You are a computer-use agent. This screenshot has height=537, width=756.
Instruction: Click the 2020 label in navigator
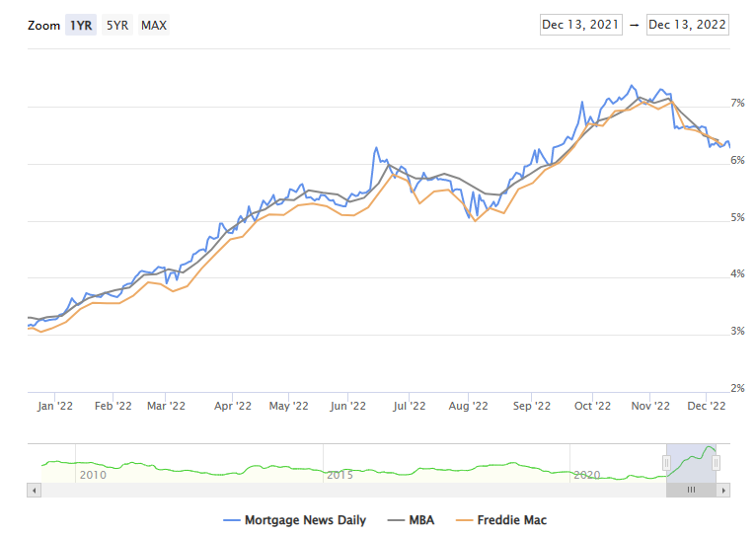point(587,475)
